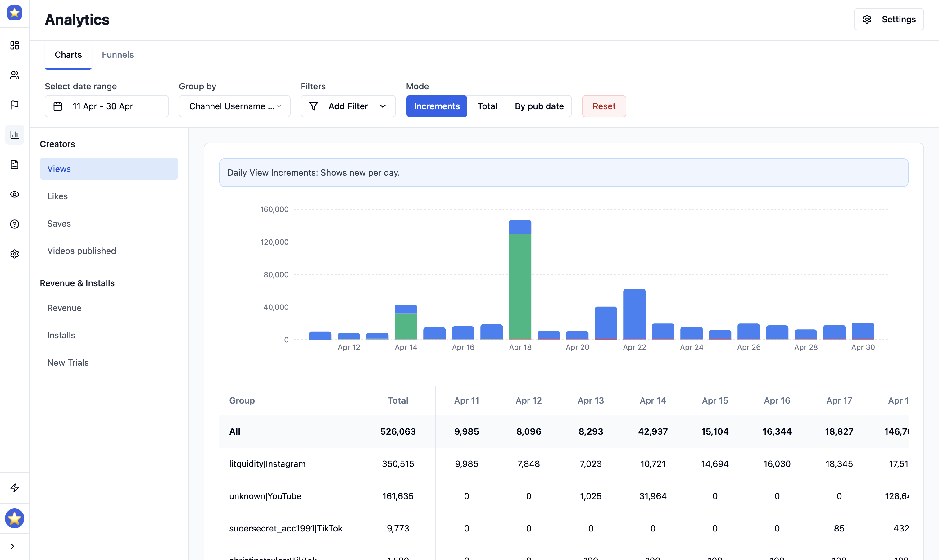Click the Reset button
Screen dimensions: 939x560
pyautogui.click(x=604, y=106)
